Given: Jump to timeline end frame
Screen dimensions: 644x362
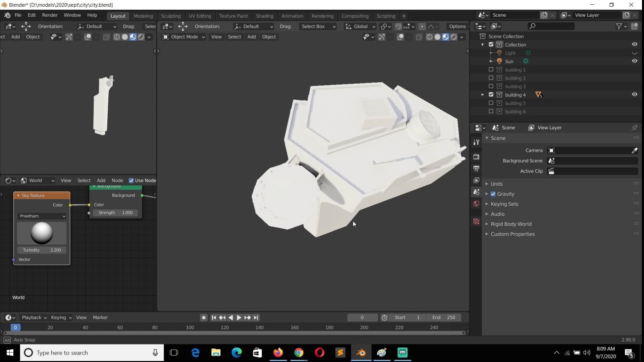Looking at the screenshot, I should [x=256, y=317].
